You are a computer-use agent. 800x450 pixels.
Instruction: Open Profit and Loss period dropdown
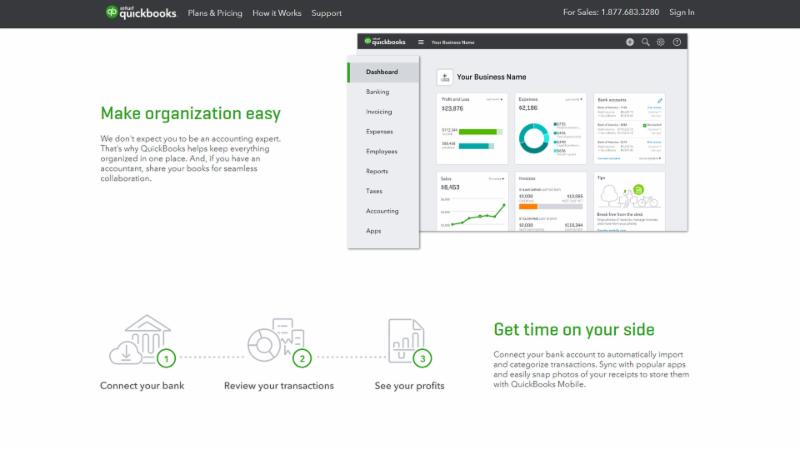coord(494,99)
